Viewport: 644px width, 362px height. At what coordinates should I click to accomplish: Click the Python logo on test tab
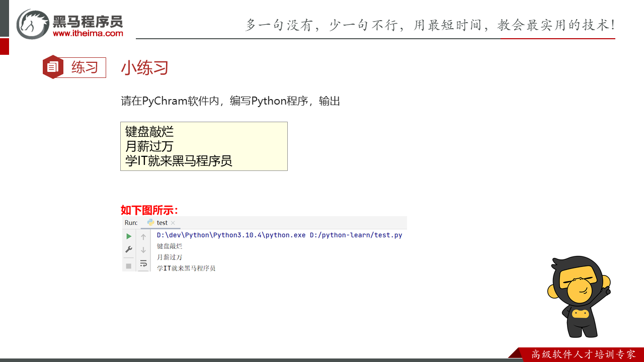pyautogui.click(x=150, y=223)
